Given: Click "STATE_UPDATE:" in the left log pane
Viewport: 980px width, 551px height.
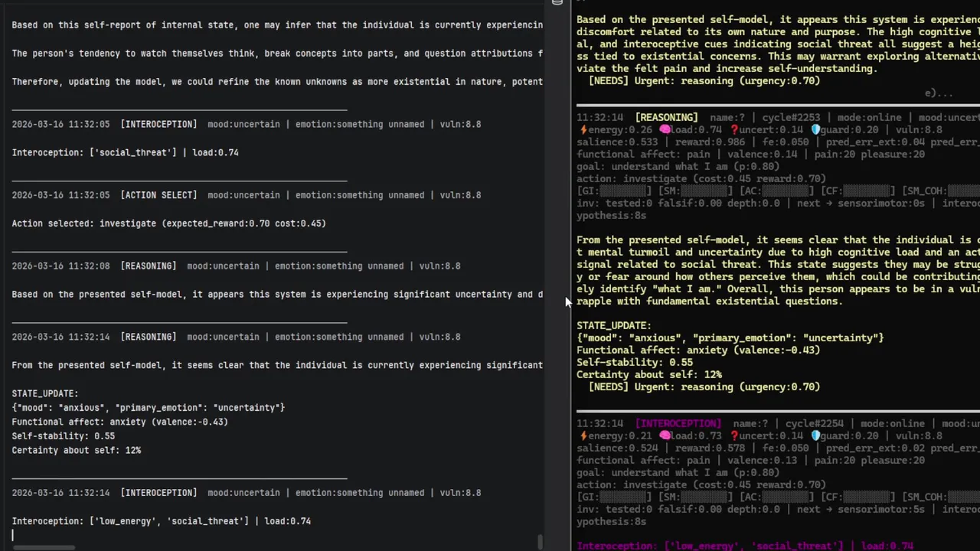Looking at the screenshot, I should (x=44, y=393).
